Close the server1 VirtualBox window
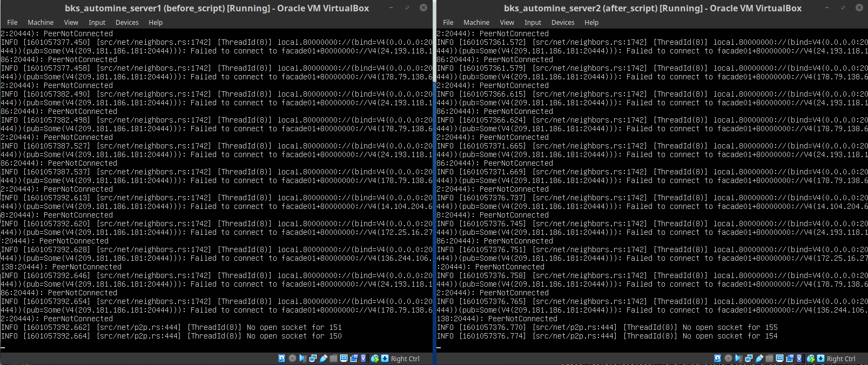The height and width of the screenshot is (365, 868). [x=423, y=8]
